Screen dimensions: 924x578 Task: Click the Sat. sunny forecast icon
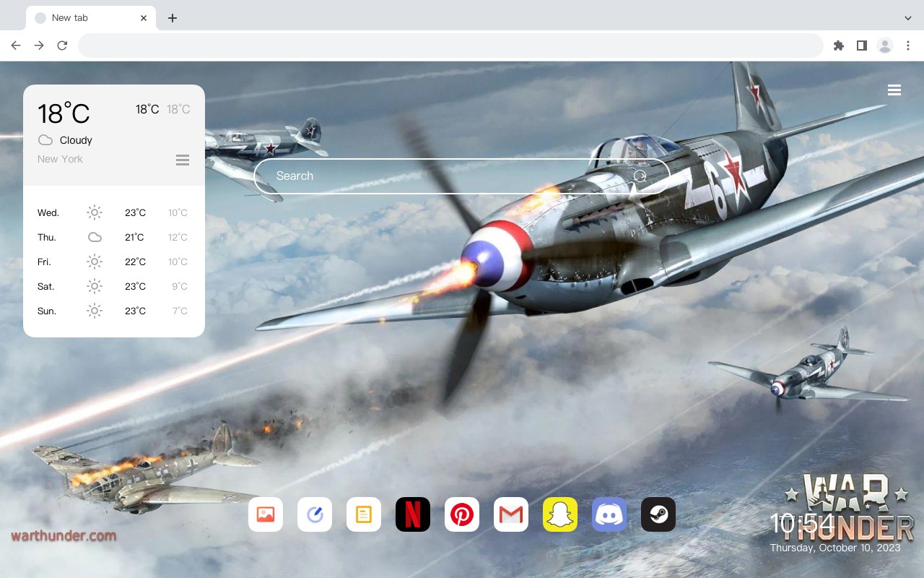click(x=95, y=286)
